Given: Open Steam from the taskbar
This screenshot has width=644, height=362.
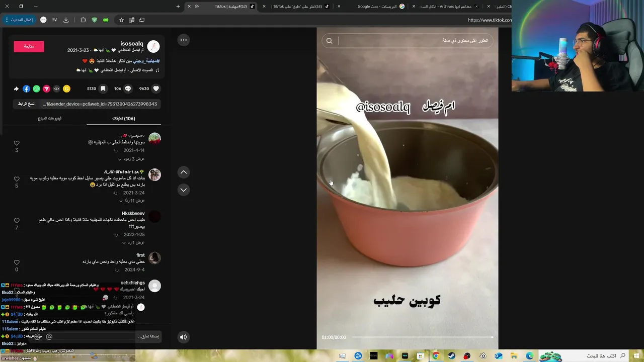Looking at the screenshot, I should point(452,355).
